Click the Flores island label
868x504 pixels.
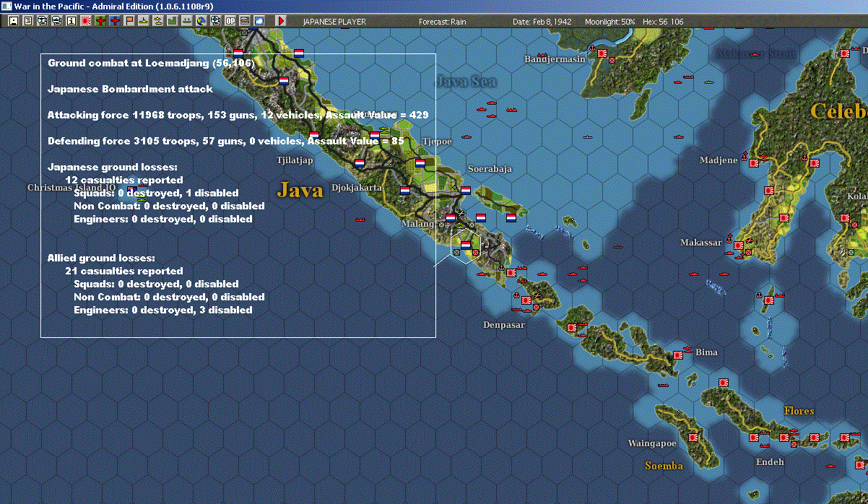click(x=799, y=411)
